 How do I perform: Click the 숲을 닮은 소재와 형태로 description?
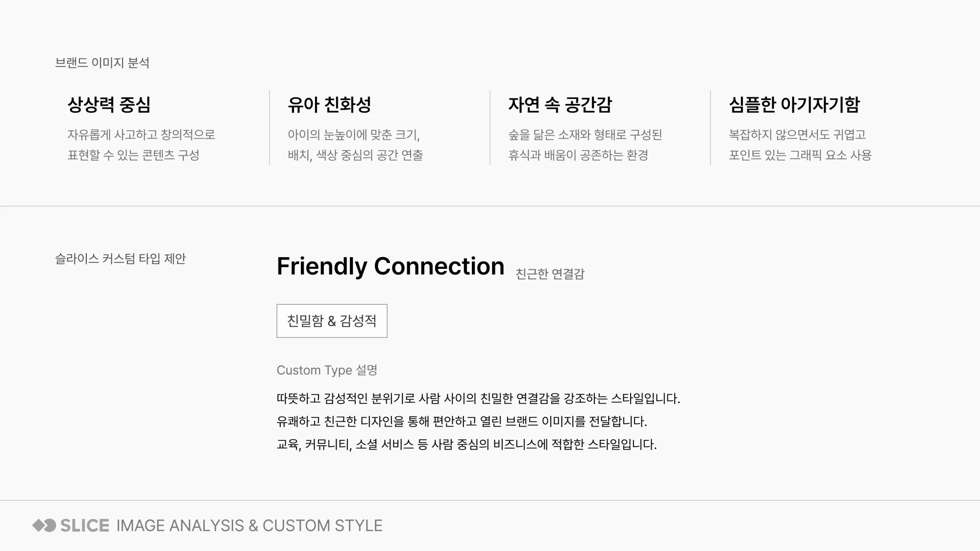[x=585, y=135]
